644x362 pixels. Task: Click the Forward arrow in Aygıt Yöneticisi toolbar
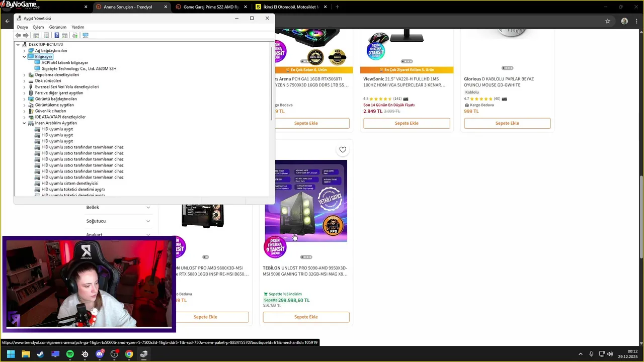pyautogui.click(x=26, y=35)
